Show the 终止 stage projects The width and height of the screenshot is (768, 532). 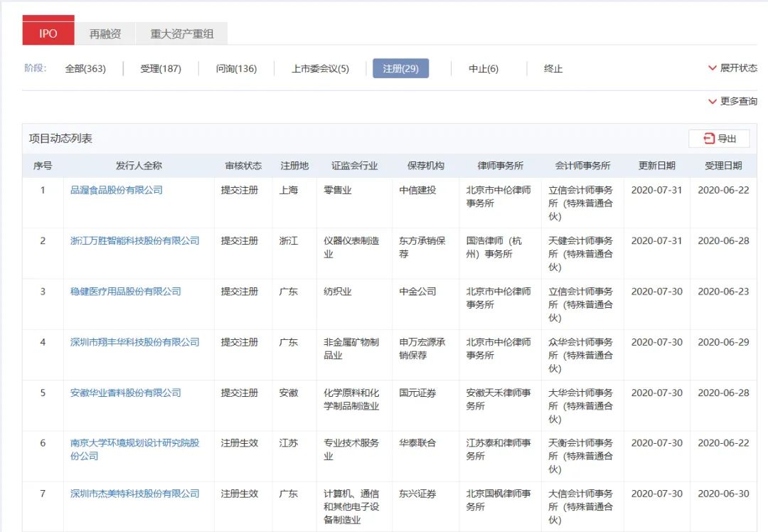[553, 69]
